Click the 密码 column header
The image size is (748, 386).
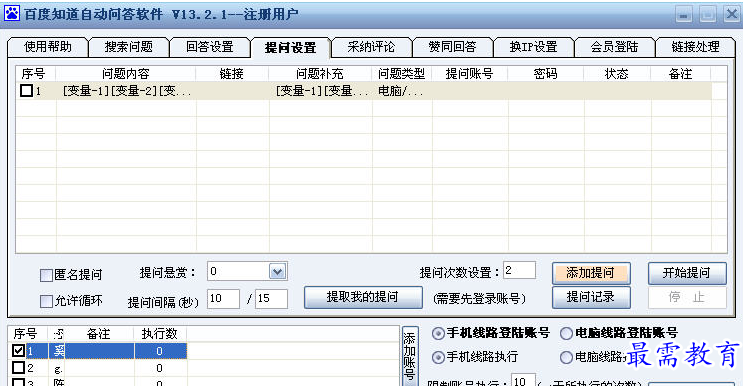point(545,74)
